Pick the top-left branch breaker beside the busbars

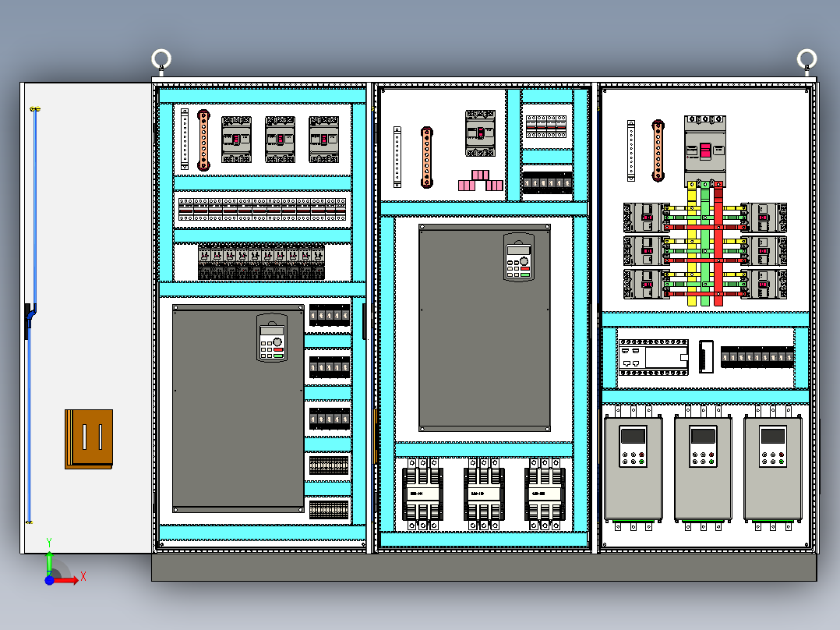pyautogui.click(x=647, y=218)
